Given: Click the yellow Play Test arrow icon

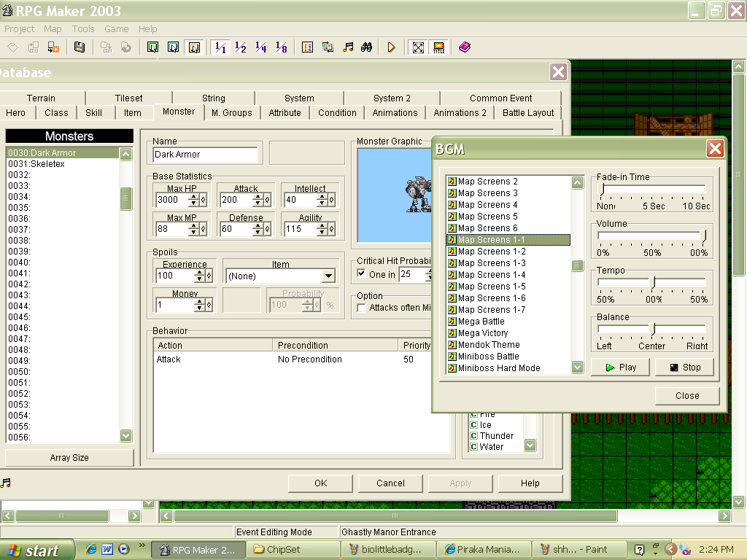Looking at the screenshot, I should [x=392, y=47].
